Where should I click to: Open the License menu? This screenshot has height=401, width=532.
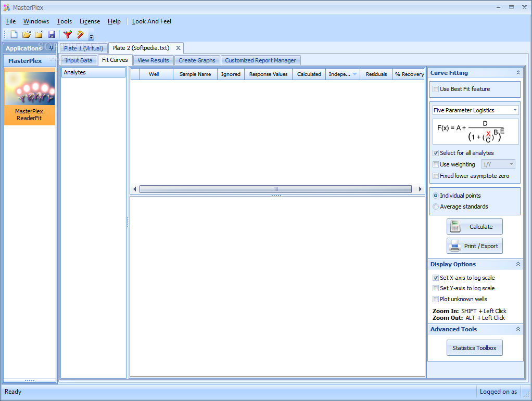[x=90, y=21]
